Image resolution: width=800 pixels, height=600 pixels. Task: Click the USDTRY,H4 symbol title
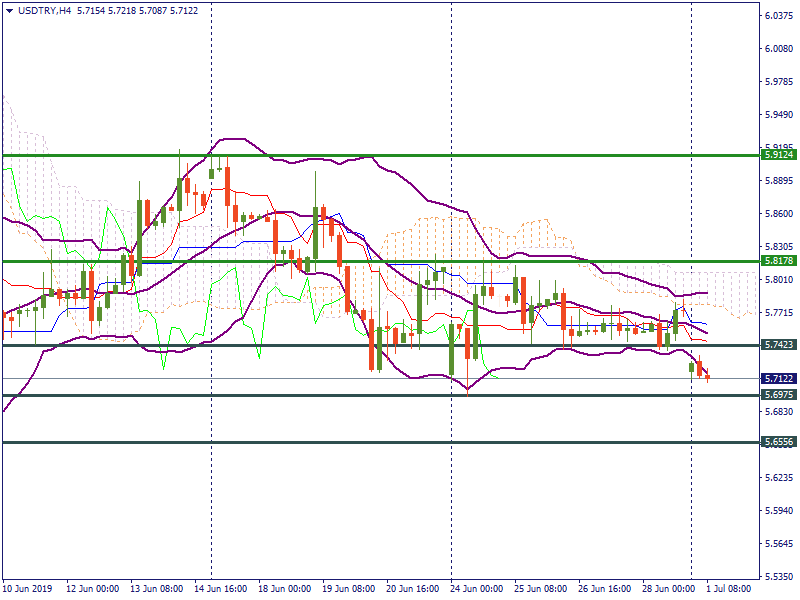(45, 10)
